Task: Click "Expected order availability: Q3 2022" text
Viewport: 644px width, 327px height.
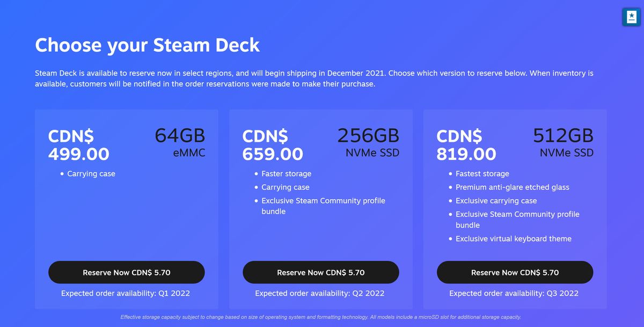Action: coord(514,293)
